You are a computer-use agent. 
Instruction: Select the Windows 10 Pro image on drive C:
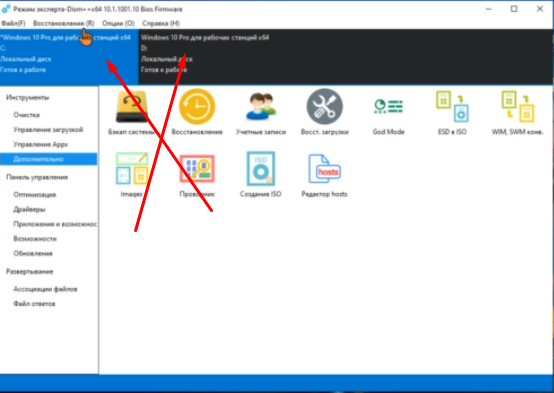(69, 57)
